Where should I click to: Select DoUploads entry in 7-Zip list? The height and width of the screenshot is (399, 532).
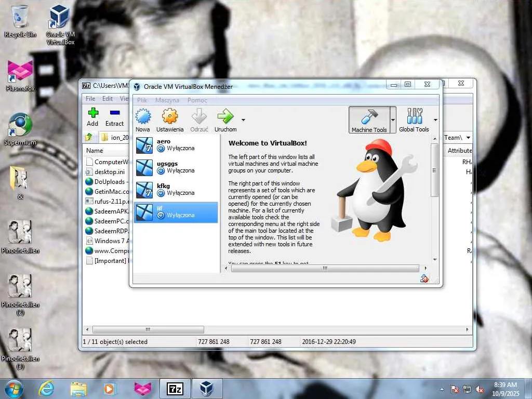[107, 181]
